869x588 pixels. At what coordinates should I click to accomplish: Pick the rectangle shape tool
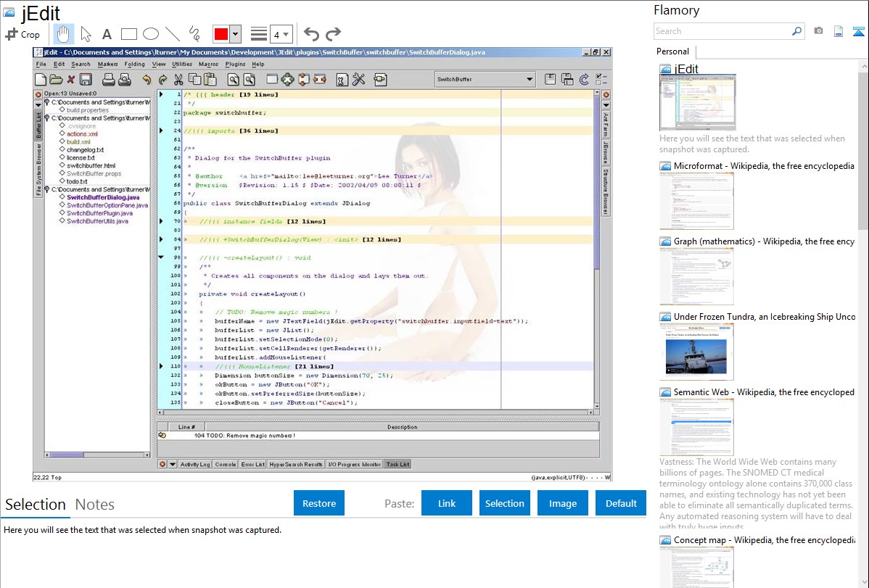[x=128, y=34]
